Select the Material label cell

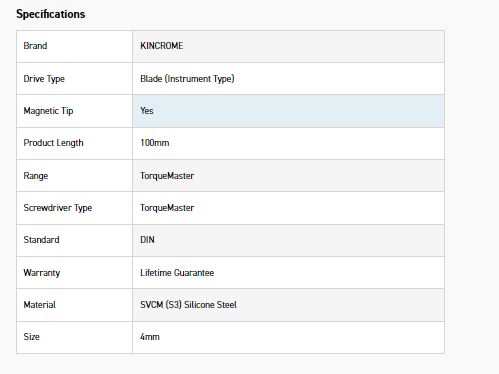click(x=74, y=305)
